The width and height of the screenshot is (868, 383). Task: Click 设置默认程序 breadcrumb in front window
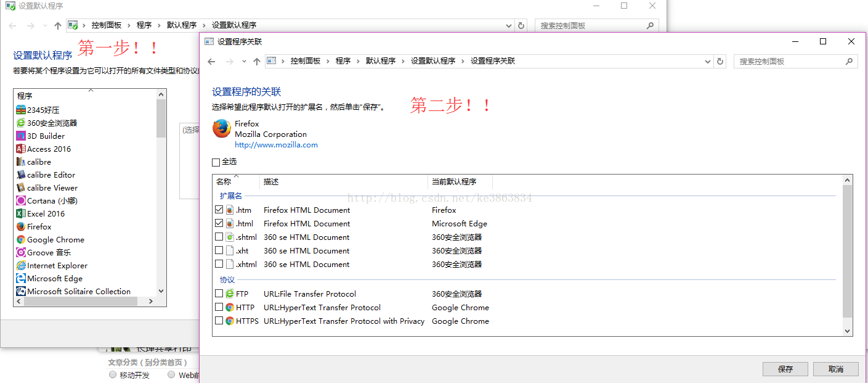(x=433, y=61)
